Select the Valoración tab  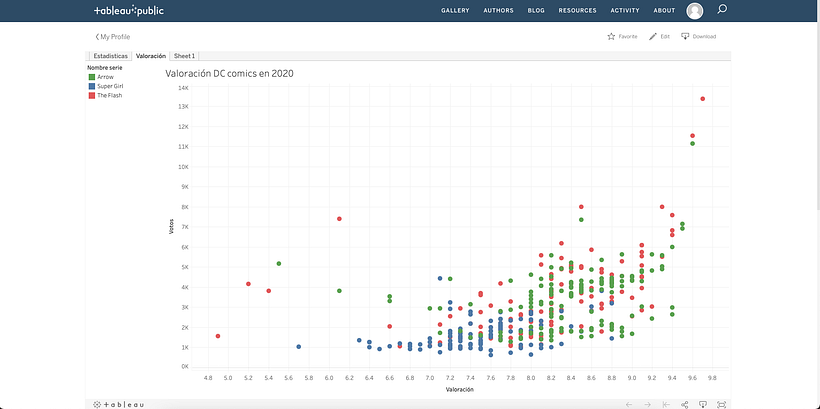[x=151, y=56]
